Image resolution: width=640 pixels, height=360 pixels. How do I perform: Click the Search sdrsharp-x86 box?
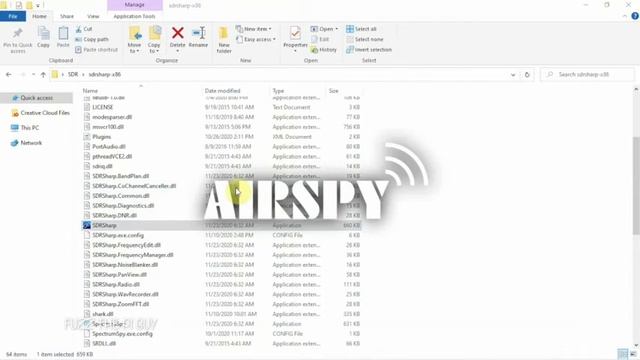coord(588,75)
